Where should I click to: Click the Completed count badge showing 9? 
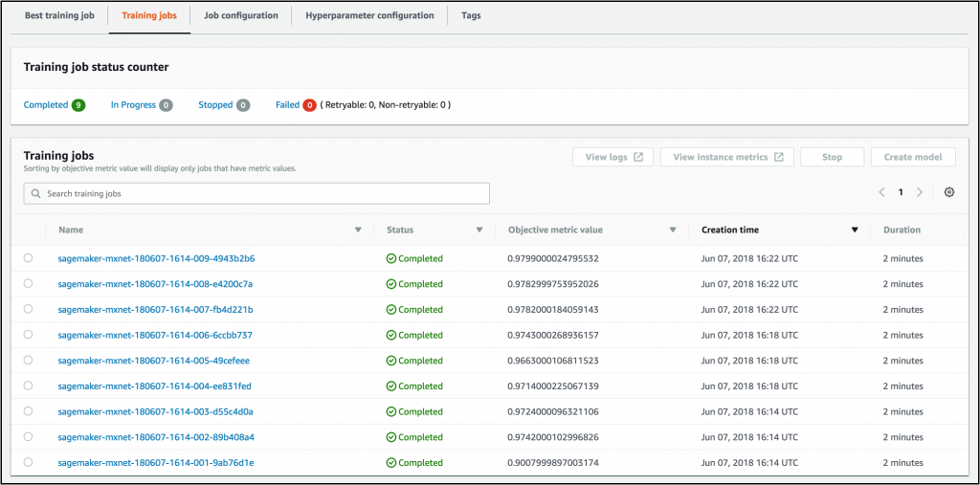78,105
